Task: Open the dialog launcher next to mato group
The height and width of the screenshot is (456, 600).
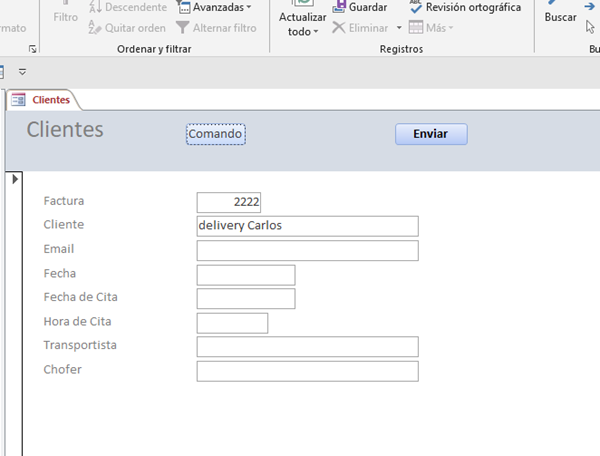Action: 33,49
